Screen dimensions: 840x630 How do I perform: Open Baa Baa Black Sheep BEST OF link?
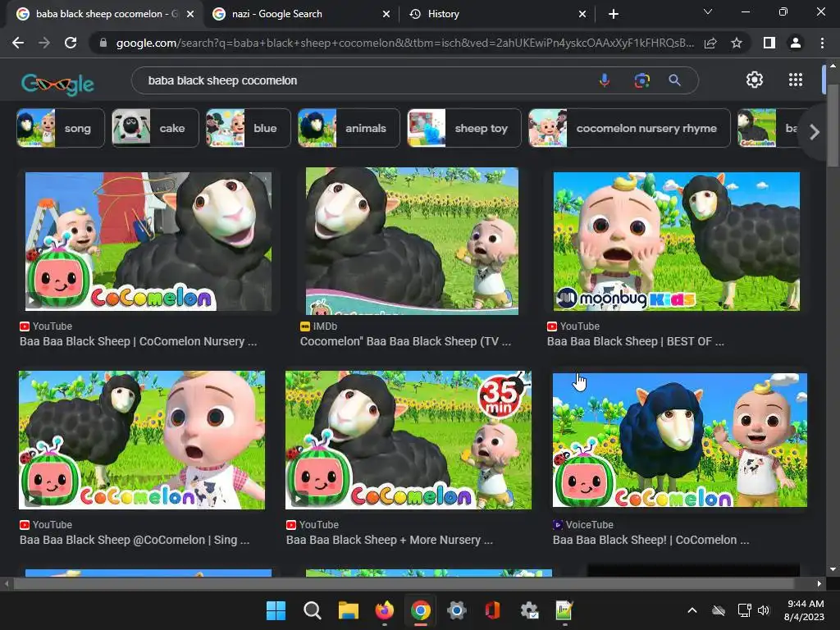click(636, 342)
